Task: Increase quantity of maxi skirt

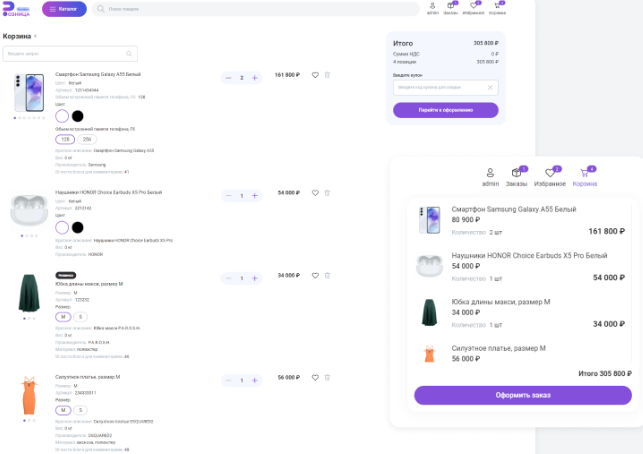Action: 255,278
